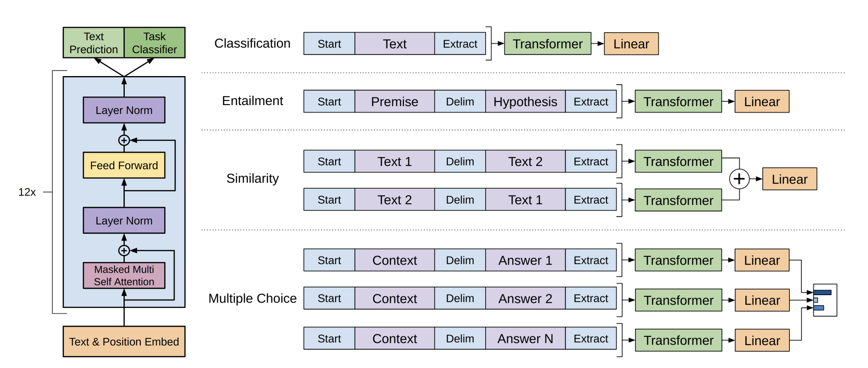The height and width of the screenshot is (368, 868).
Task: Click the Text & Position Embed box
Action: tap(124, 341)
